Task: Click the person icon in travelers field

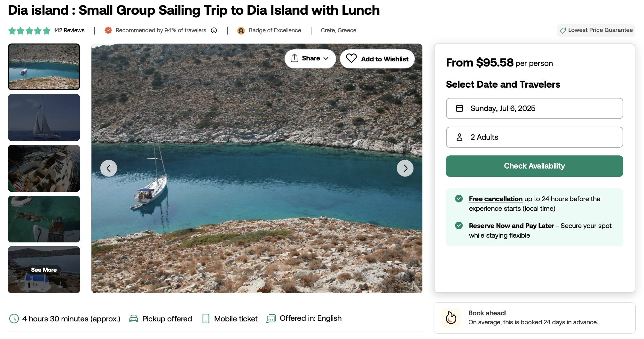Action: [x=459, y=137]
